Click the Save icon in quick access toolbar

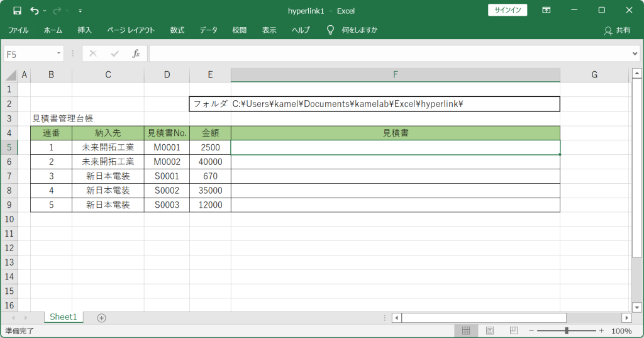[x=17, y=11]
